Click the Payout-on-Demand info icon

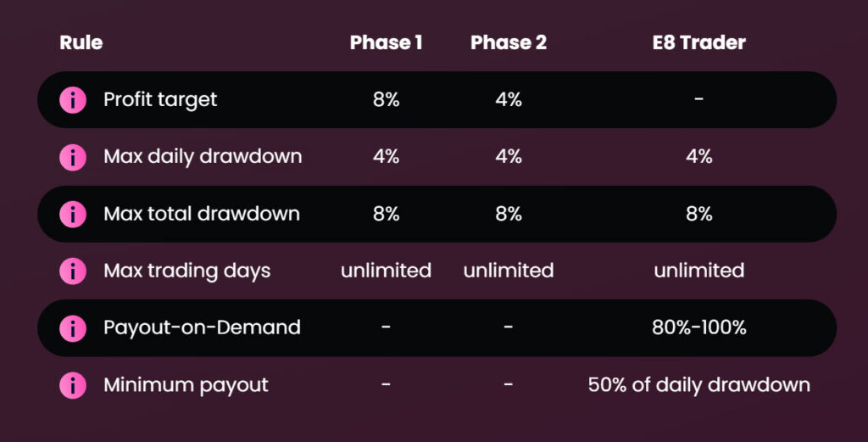coord(73,328)
